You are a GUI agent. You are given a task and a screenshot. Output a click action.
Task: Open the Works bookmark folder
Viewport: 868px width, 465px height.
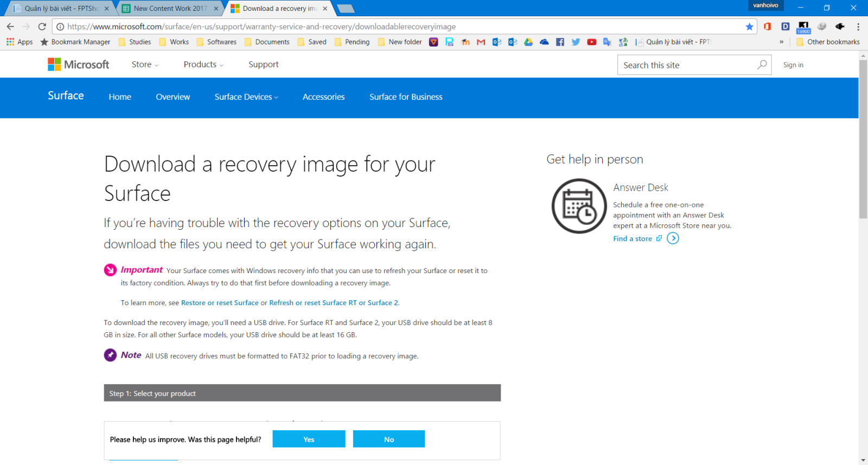click(174, 42)
